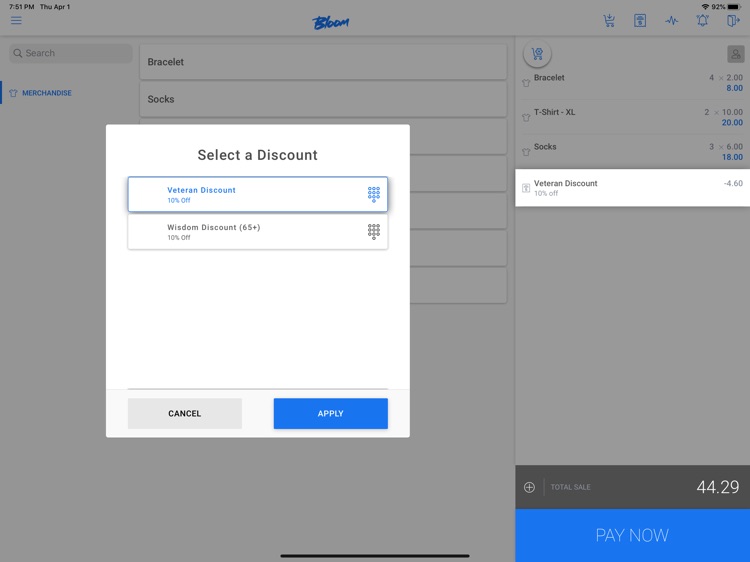Click the 44.29 total sale amount
Screen dimensions: 750x562
click(x=717, y=487)
